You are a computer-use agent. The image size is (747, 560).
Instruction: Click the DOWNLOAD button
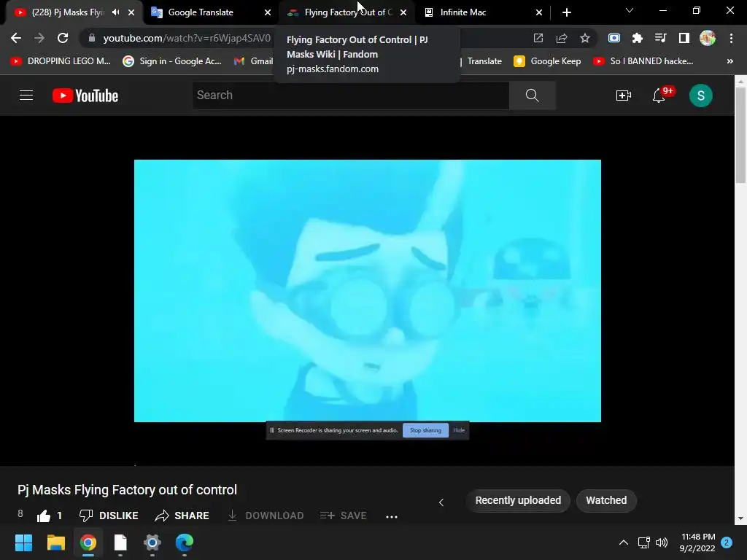266,516
